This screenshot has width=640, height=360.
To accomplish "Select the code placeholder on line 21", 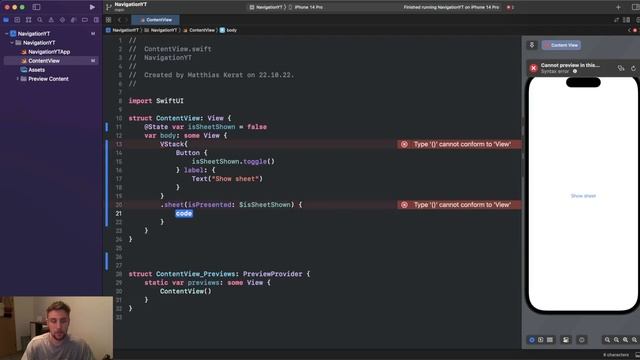I will click(184, 213).
